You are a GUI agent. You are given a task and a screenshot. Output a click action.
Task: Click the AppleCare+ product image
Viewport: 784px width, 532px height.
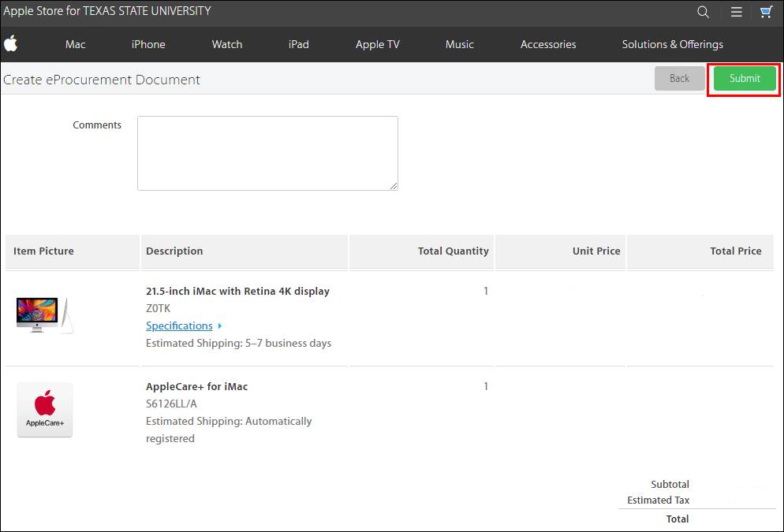(x=44, y=410)
